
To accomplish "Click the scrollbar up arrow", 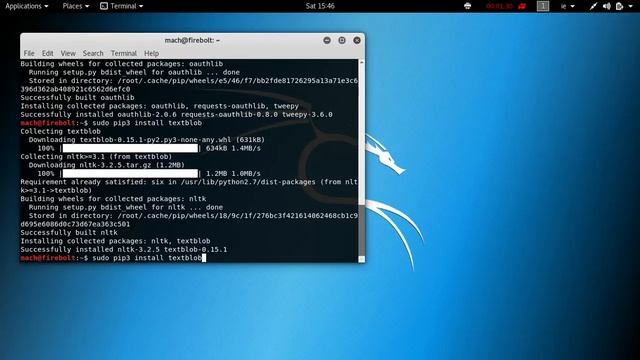I will tap(362, 62).
